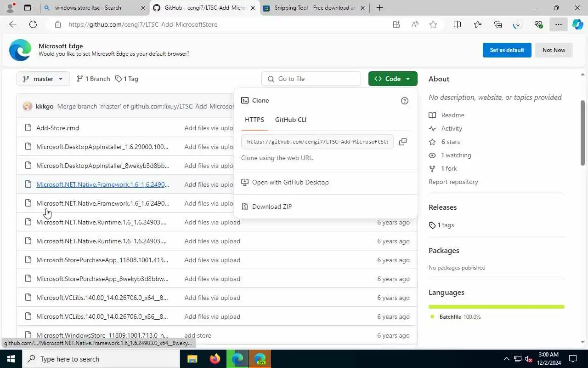Click the browser address bar URL
Screen dimensions: 588x368
pos(143,24)
